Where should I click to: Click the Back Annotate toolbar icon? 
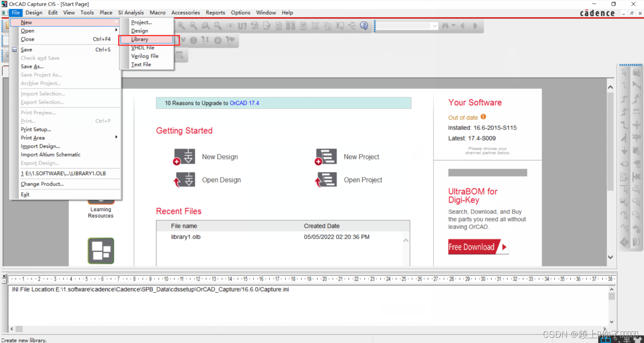(x=255, y=26)
